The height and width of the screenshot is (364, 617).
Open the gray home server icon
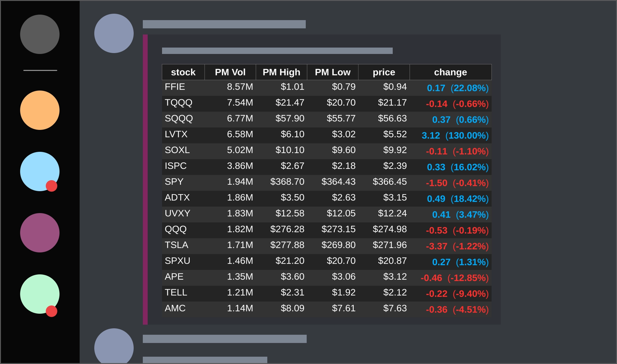(x=40, y=34)
